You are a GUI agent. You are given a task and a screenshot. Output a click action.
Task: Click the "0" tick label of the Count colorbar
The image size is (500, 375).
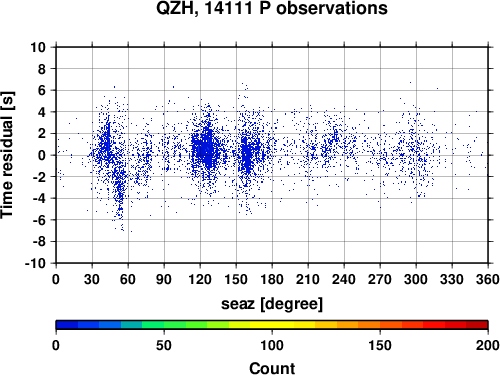click(x=56, y=345)
